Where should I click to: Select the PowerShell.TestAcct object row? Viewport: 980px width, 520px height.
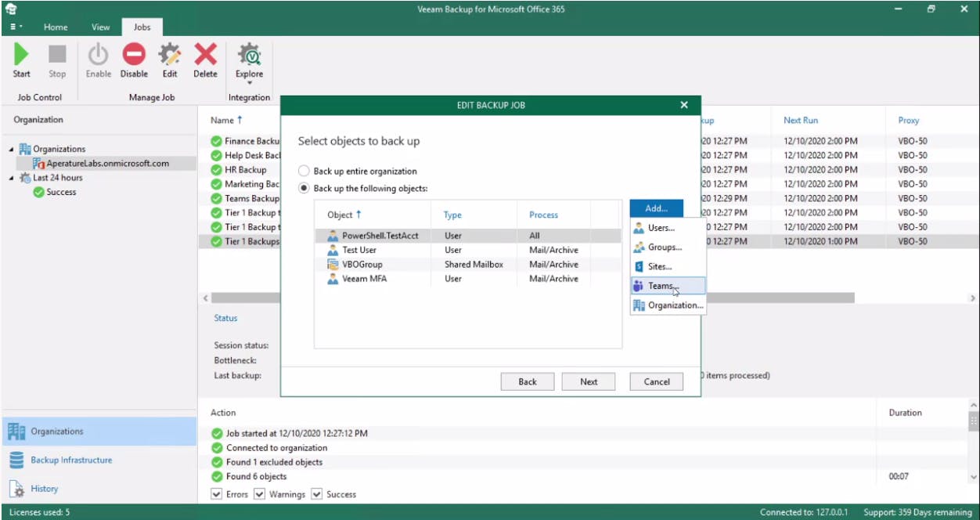(468, 236)
